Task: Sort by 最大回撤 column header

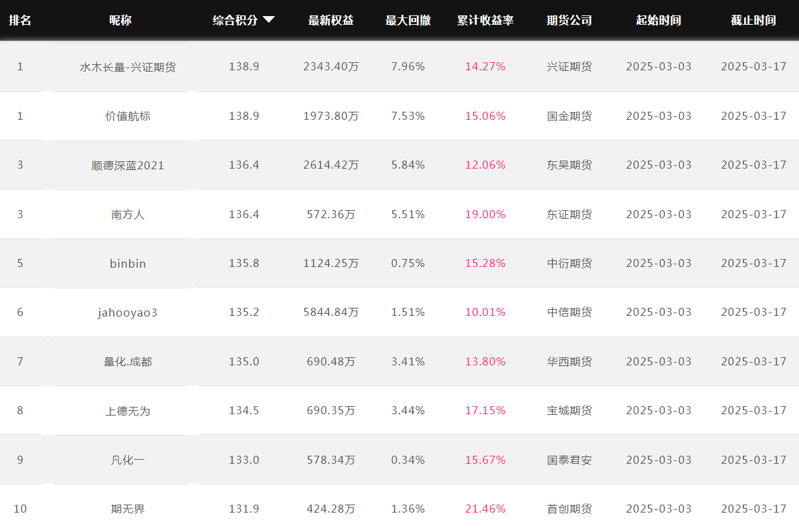Action: tap(408, 20)
